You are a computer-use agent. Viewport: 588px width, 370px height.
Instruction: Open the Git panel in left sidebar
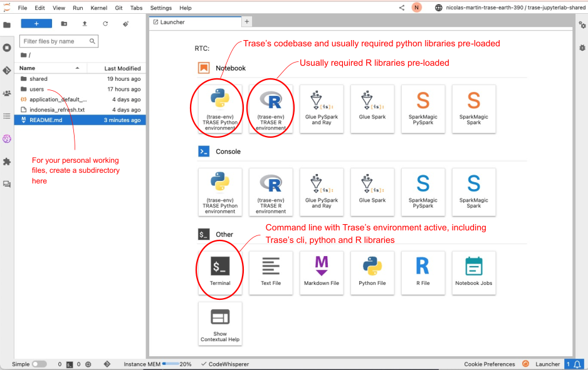click(x=7, y=70)
